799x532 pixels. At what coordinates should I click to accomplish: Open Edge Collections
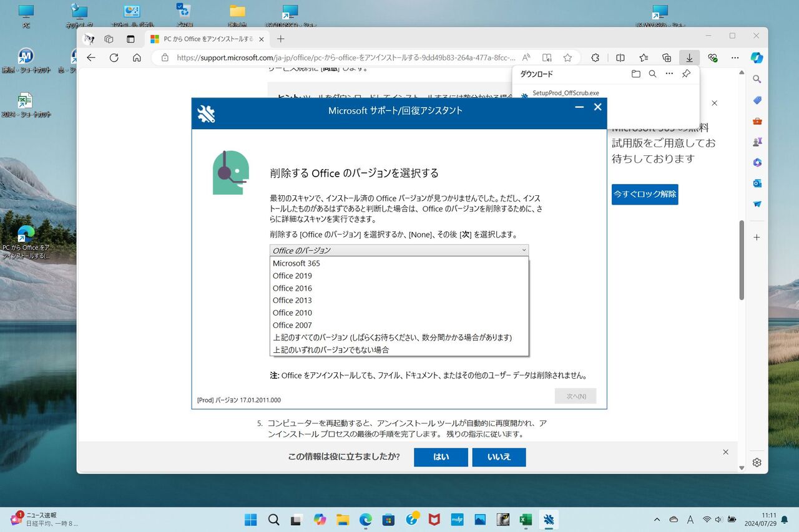click(667, 57)
